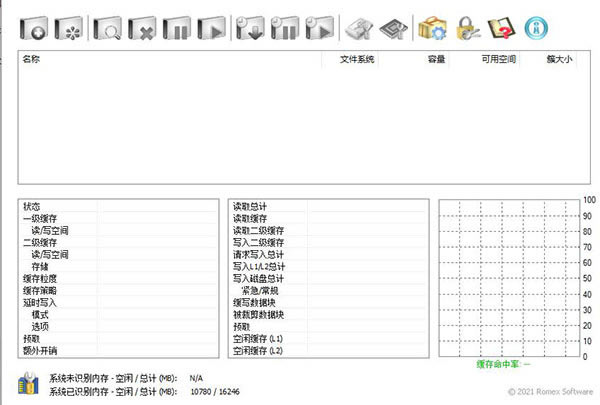This screenshot has height=405, width=600.
Task: Select 读/写空间 under 二级缓存
Action: click(x=118, y=254)
